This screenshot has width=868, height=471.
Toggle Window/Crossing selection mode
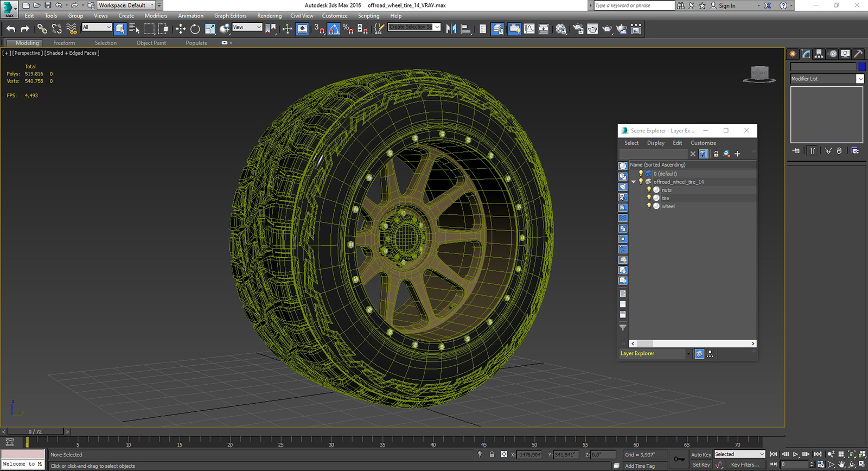point(163,29)
